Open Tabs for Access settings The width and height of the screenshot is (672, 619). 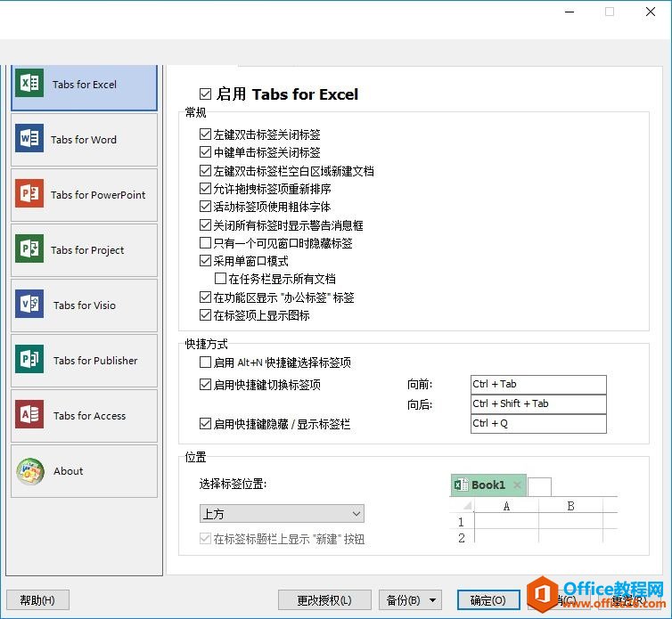[84, 416]
